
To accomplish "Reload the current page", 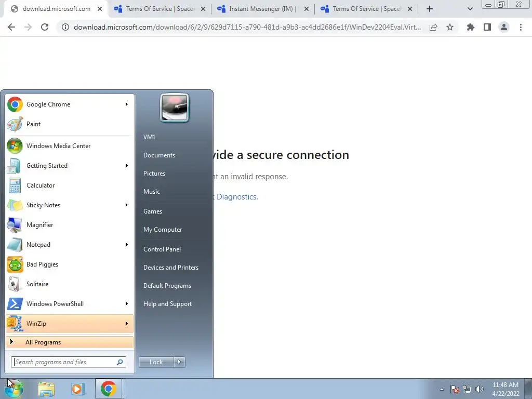I will (45, 27).
